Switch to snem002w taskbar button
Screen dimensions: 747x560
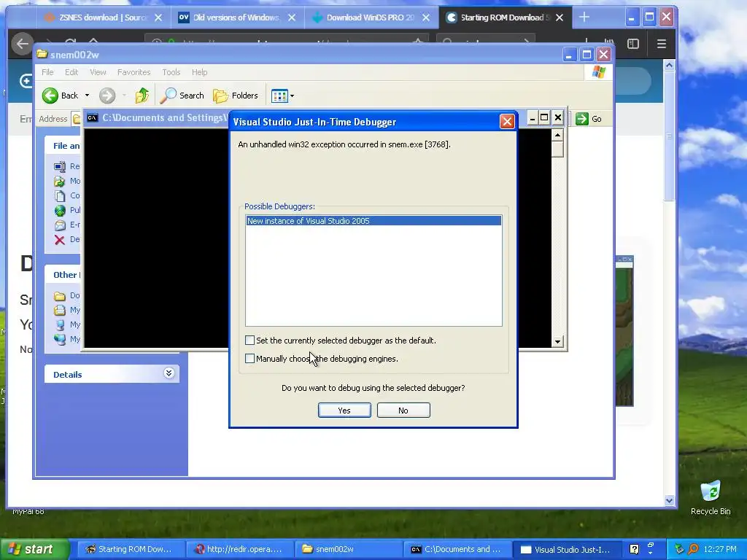[349, 549]
